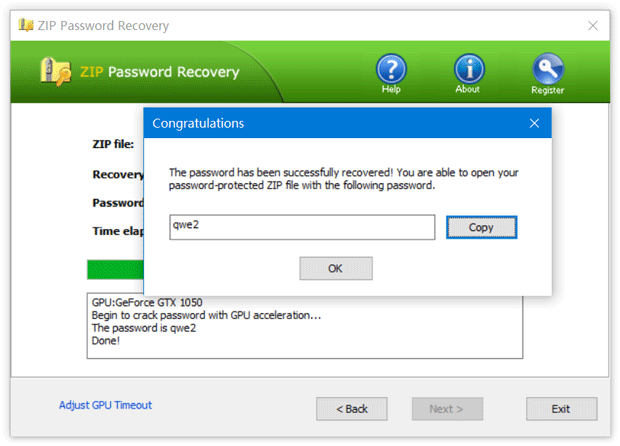Click the About info icon
620x446 pixels.
(469, 69)
